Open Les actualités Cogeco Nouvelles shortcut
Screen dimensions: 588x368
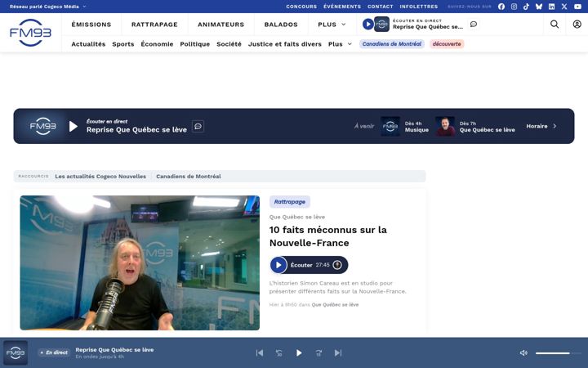100,176
